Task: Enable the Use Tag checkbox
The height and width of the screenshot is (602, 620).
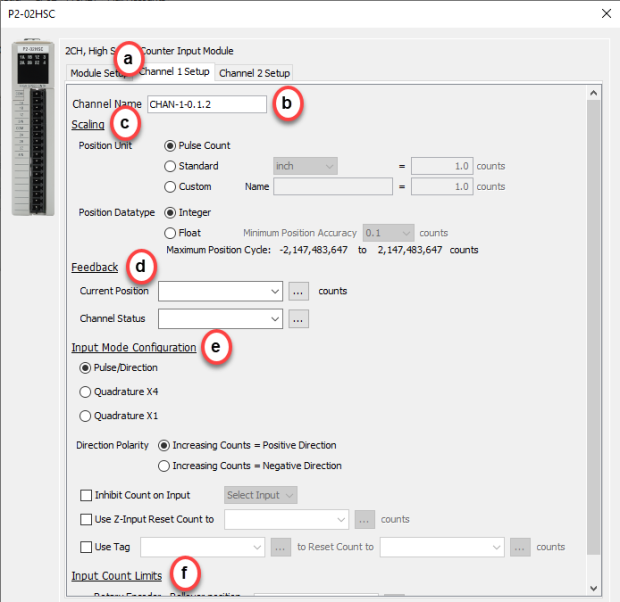Action: point(85,547)
